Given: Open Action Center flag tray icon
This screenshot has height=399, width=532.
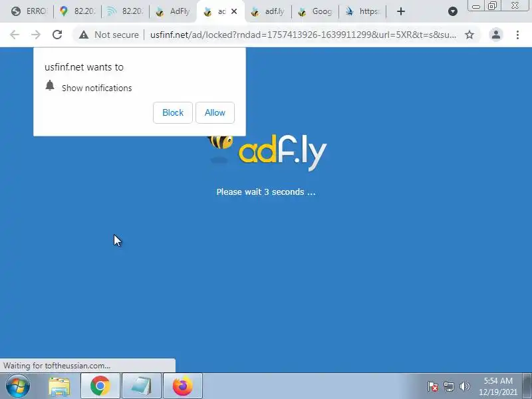Looking at the screenshot, I should pyautogui.click(x=433, y=386).
